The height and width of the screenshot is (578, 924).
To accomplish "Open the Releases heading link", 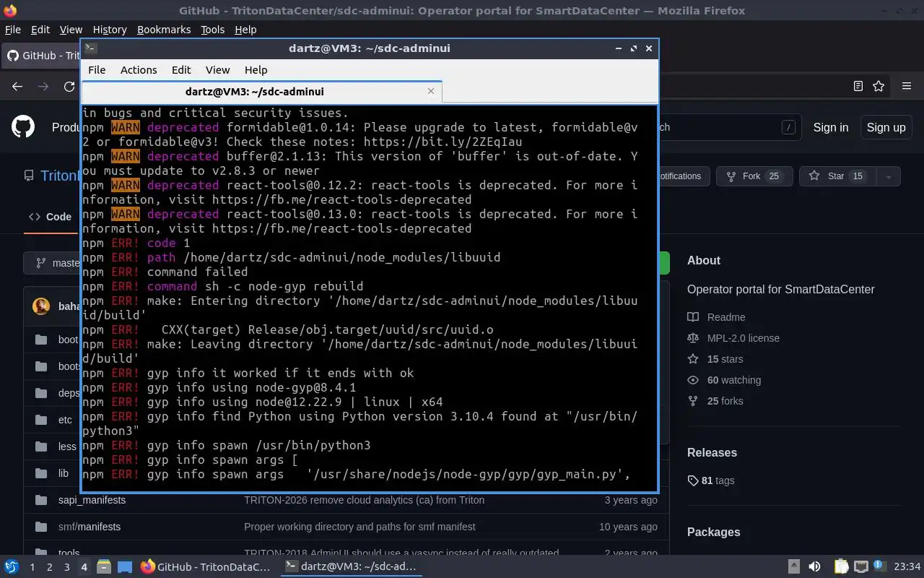I will click(712, 452).
